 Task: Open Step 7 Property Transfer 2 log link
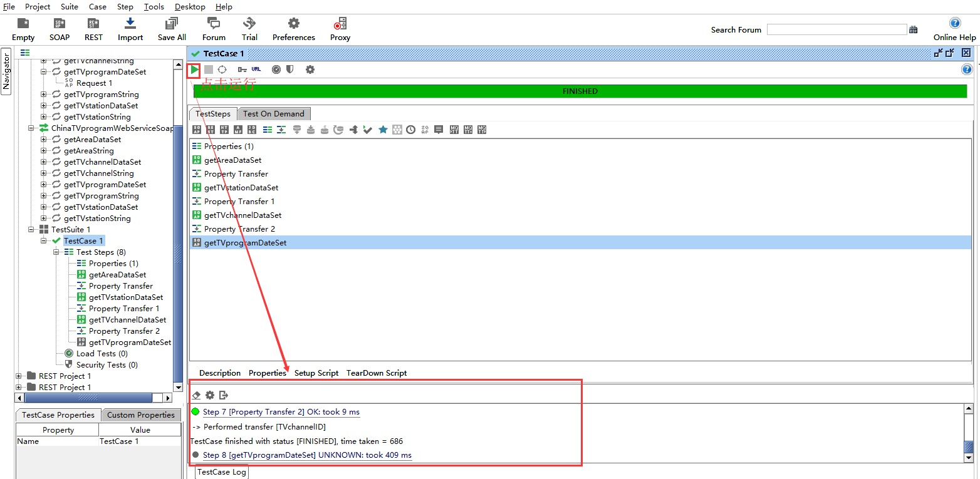281,412
